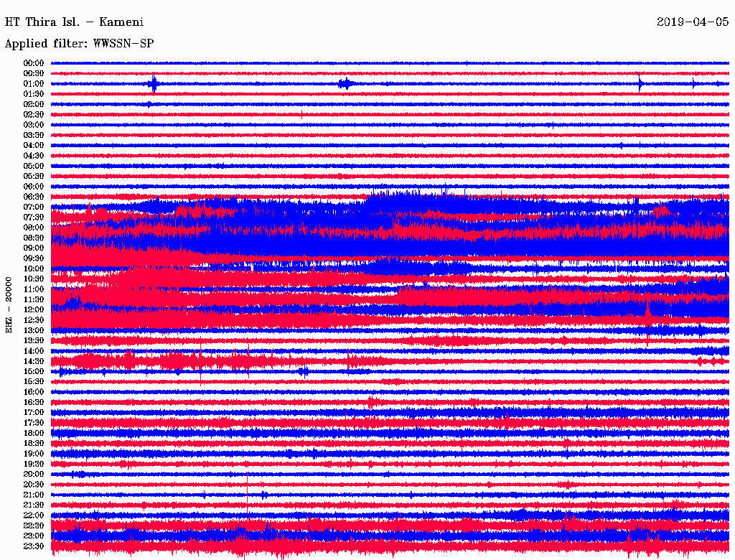Click the 18:30 time label
The image size is (735, 560).
point(34,443)
